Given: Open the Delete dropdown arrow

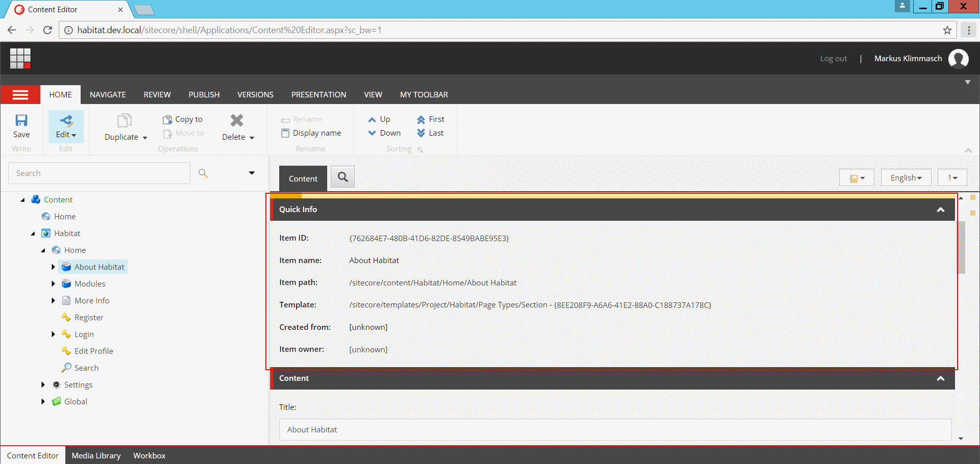Looking at the screenshot, I should click(x=252, y=138).
